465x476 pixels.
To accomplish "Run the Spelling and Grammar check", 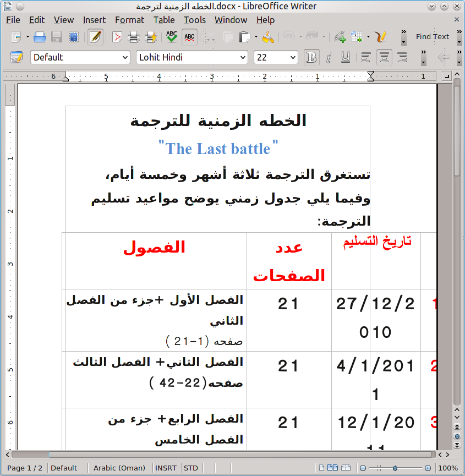I will (172, 37).
